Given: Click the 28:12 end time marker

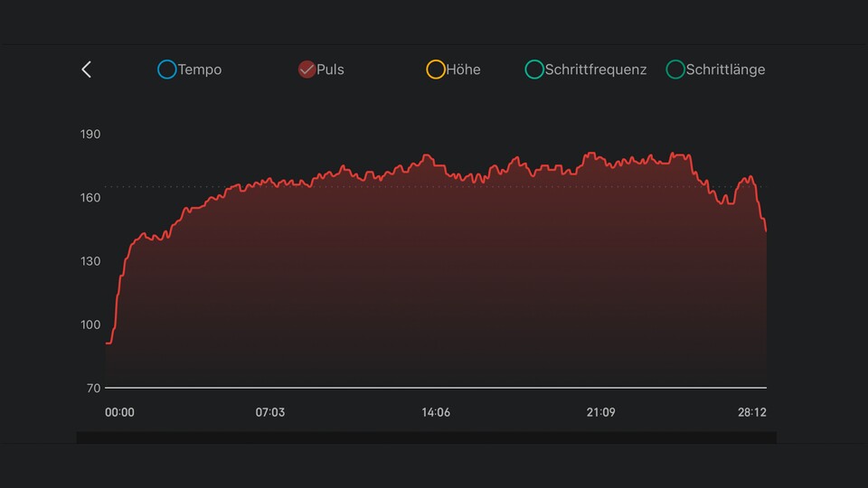Looking at the screenshot, I should (x=752, y=413).
